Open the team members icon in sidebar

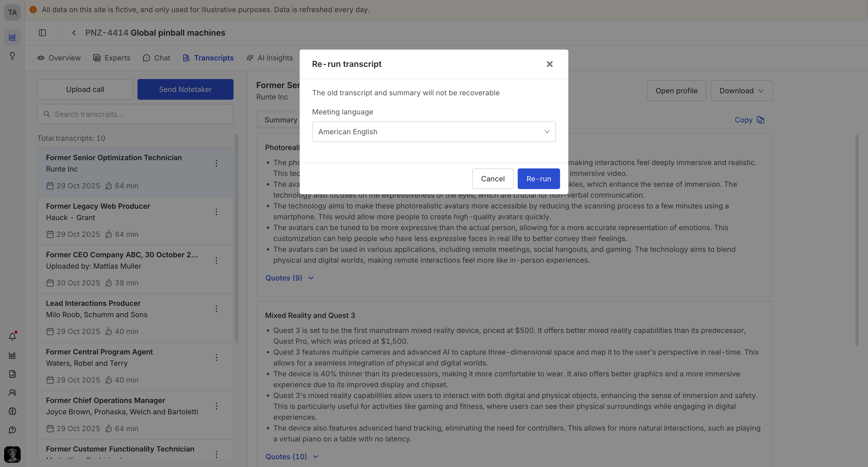[12, 393]
